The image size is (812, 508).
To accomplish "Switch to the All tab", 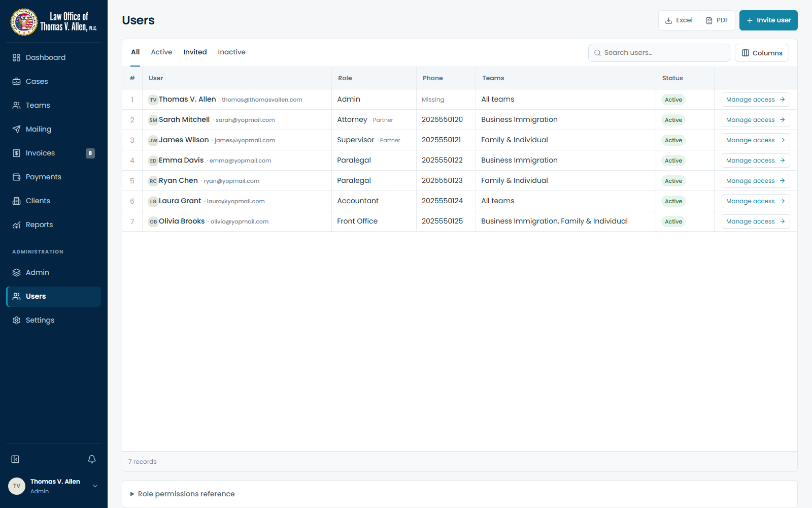I will [x=135, y=52].
